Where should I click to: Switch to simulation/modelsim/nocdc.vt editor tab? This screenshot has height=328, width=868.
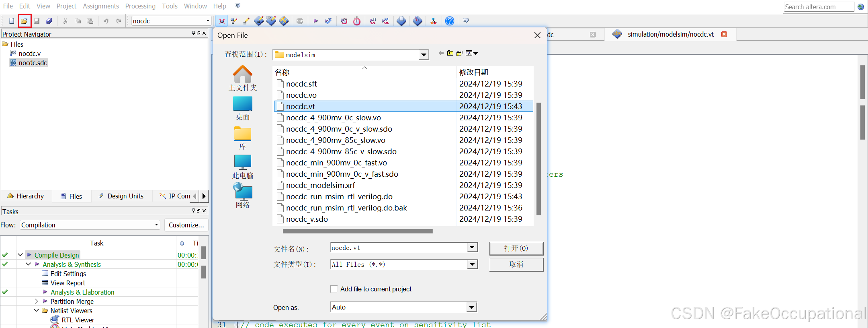[670, 34]
